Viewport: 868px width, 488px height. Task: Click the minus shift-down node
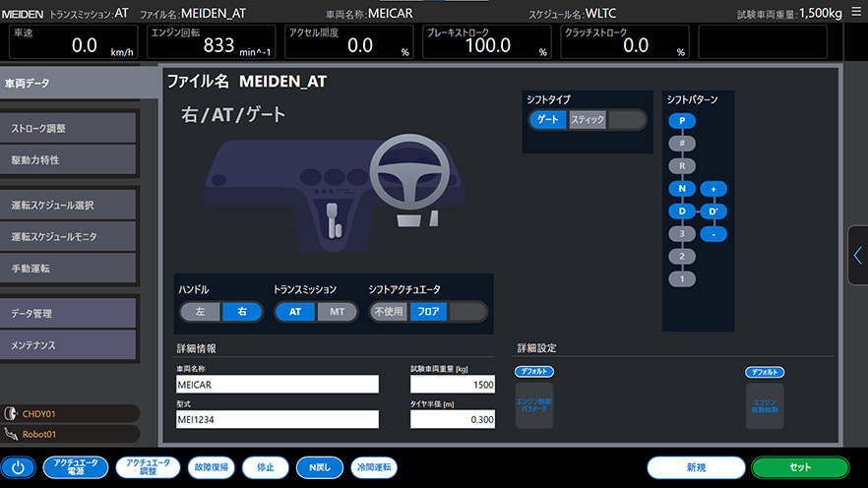pyautogui.click(x=713, y=234)
